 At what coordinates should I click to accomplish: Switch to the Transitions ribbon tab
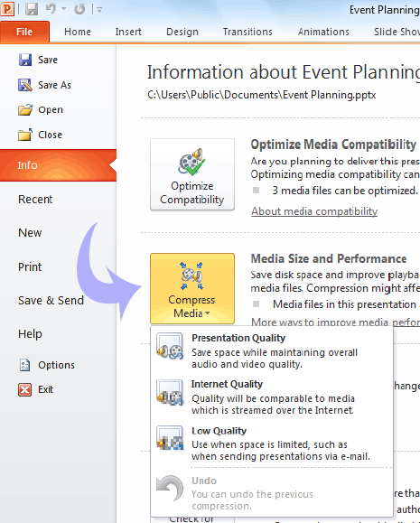click(247, 32)
